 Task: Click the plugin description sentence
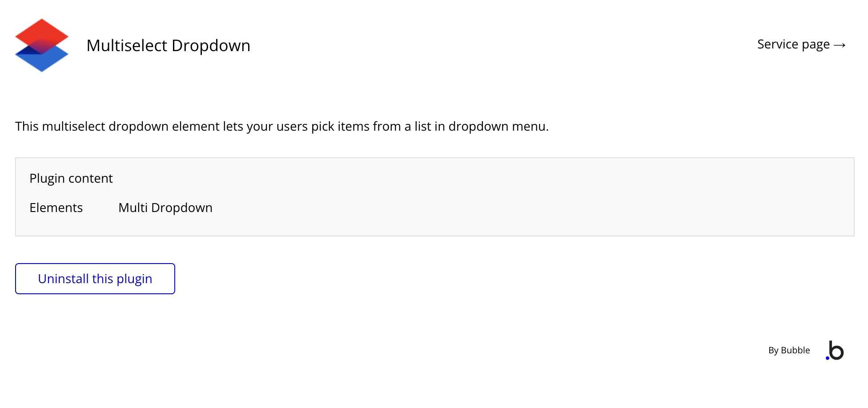282,126
